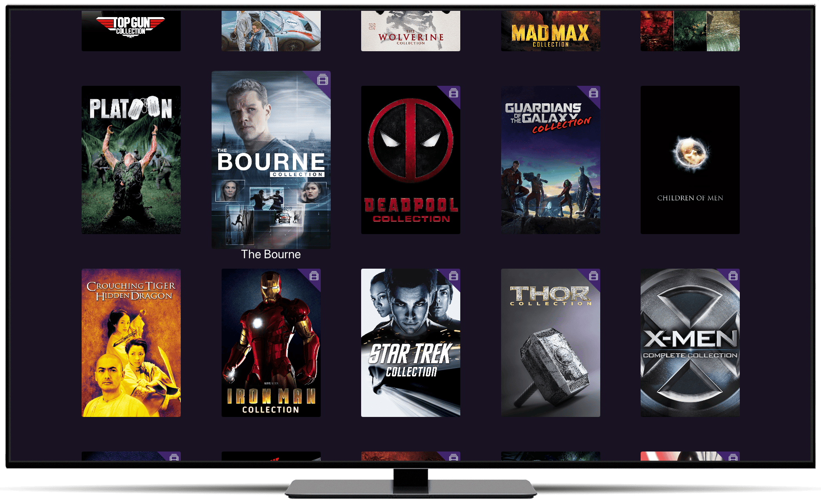The image size is (821, 504).
Task: Click the 'The Bourne' title label
Action: click(x=271, y=254)
